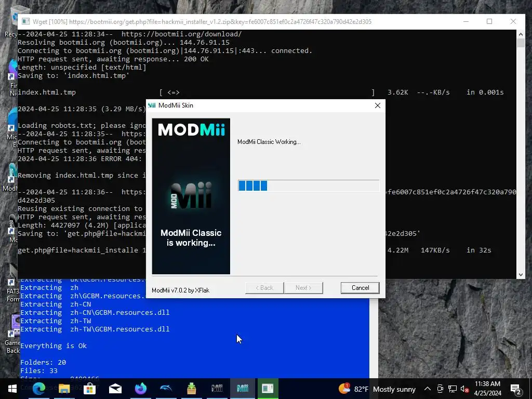Click the ModMii logo banner image

click(191, 196)
